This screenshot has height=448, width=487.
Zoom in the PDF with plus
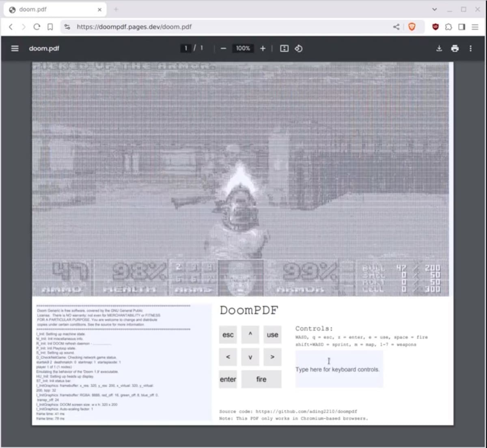pyautogui.click(x=263, y=48)
